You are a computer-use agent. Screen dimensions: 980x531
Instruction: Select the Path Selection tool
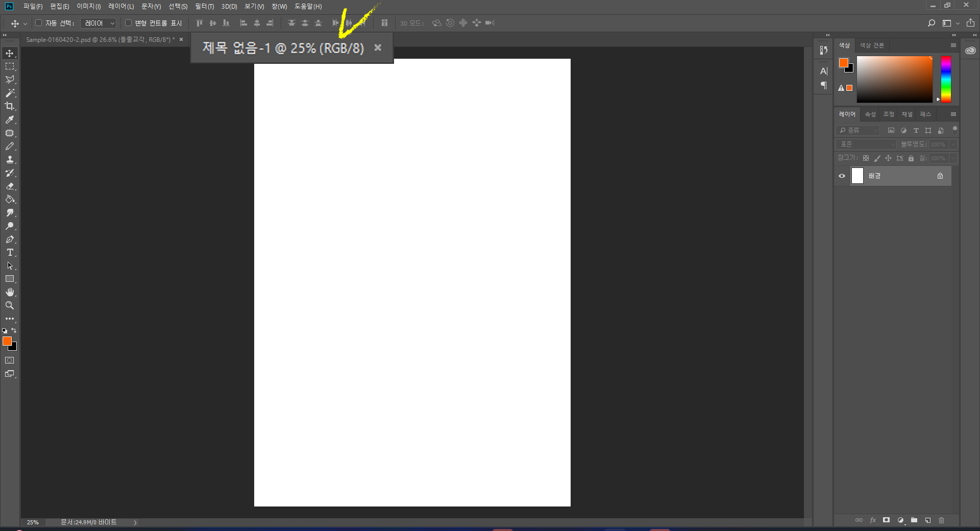pos(10,265)
